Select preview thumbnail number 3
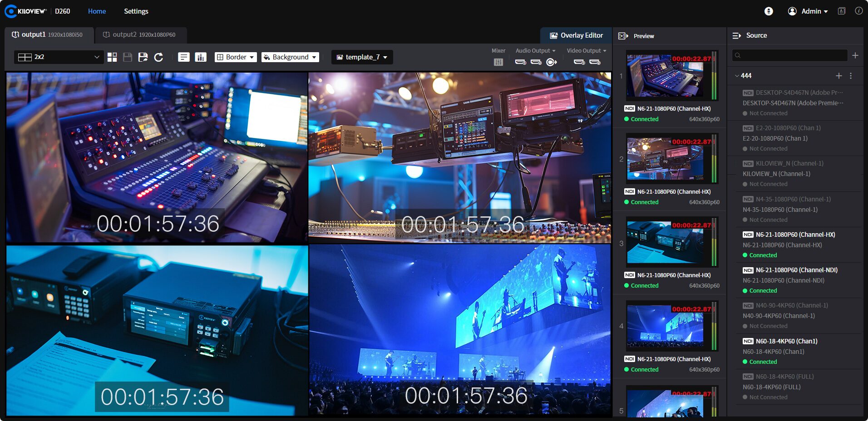The width and height of the screenshot is (868, 421). point(666,242)
